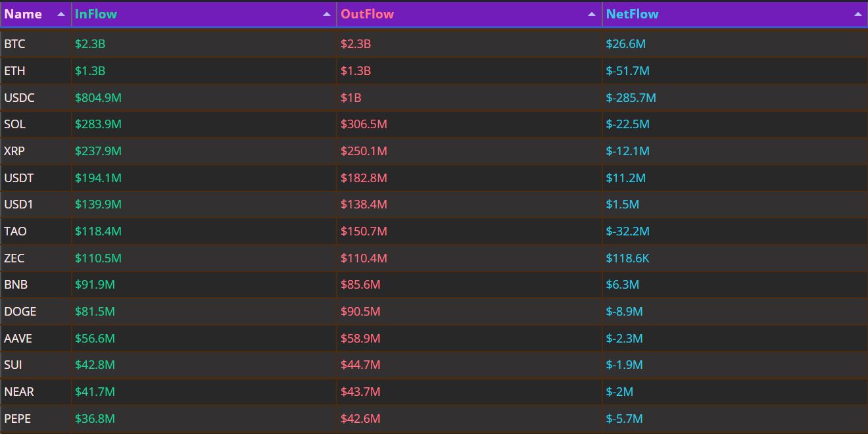The width and height of the screenshot is (868, 434).
Task: Open the ETH row
Action: (x=14, y=71)
